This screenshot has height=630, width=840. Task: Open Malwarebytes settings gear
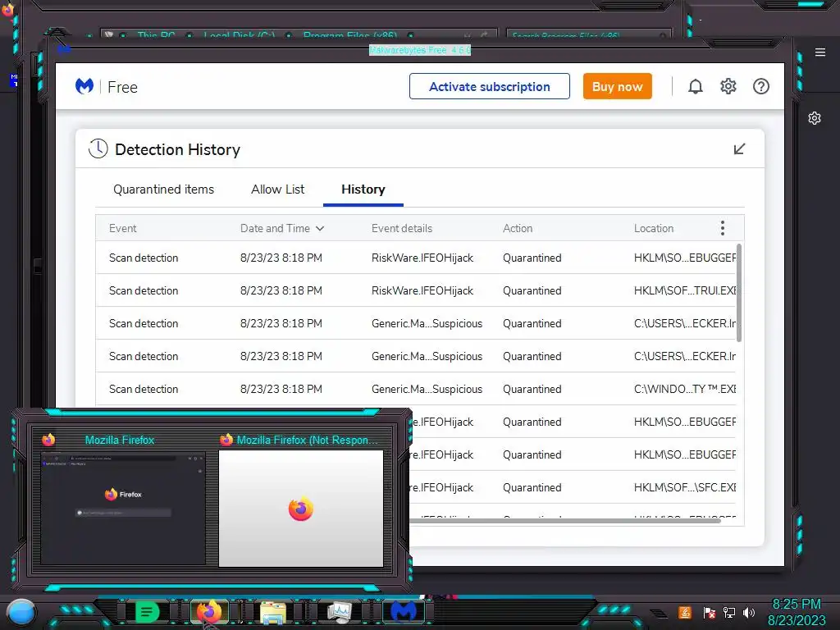click(x=728, y=86)
